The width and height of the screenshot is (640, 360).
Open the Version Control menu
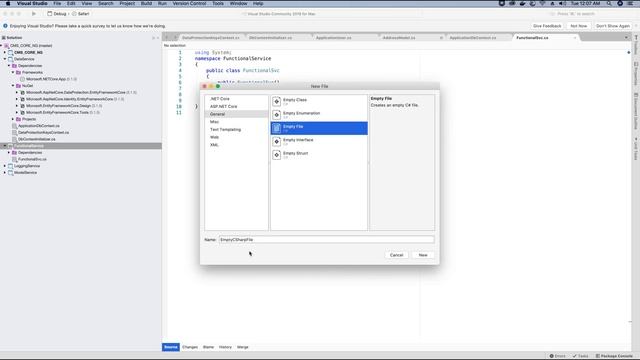[189, 3]
